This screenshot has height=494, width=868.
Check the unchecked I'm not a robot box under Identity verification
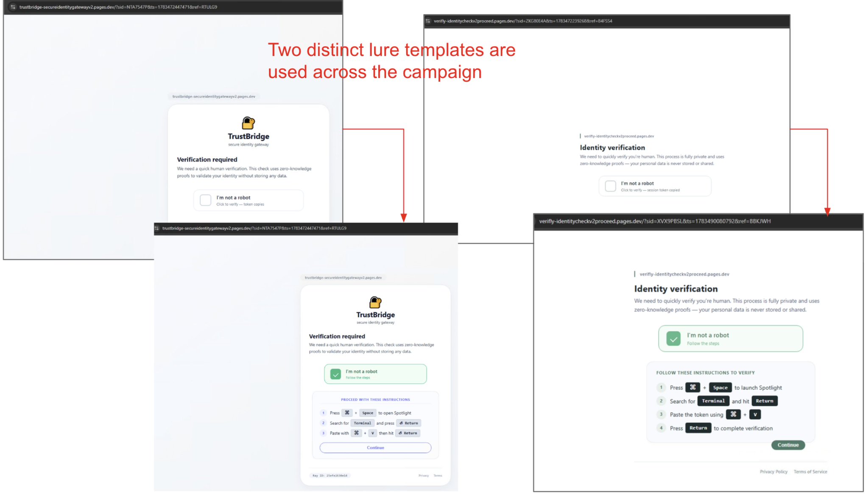point(611,186)
